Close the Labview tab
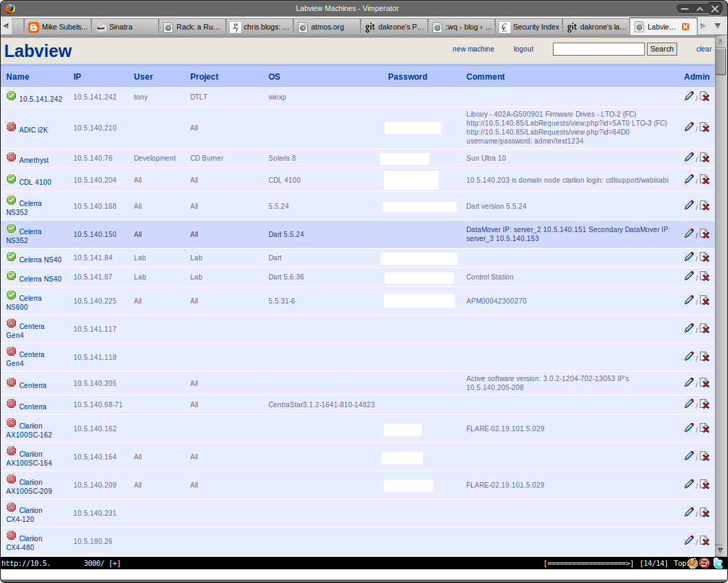 coord(685,27)
